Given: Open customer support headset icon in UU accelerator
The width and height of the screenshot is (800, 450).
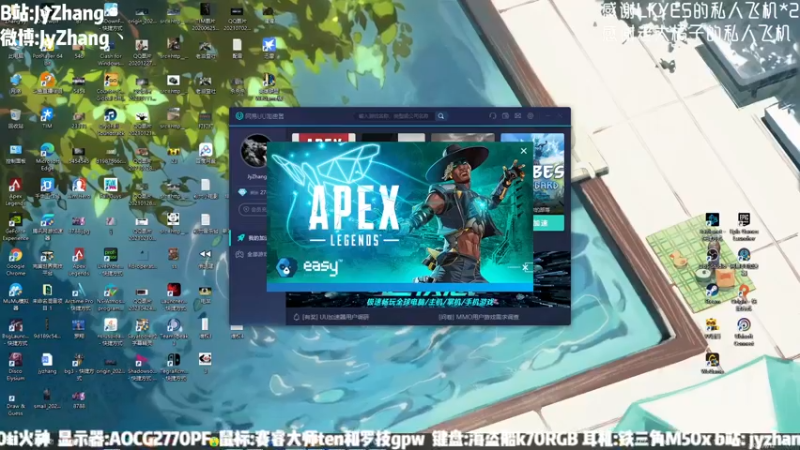Looking at the screenshot, I should [x=493, y=116].
